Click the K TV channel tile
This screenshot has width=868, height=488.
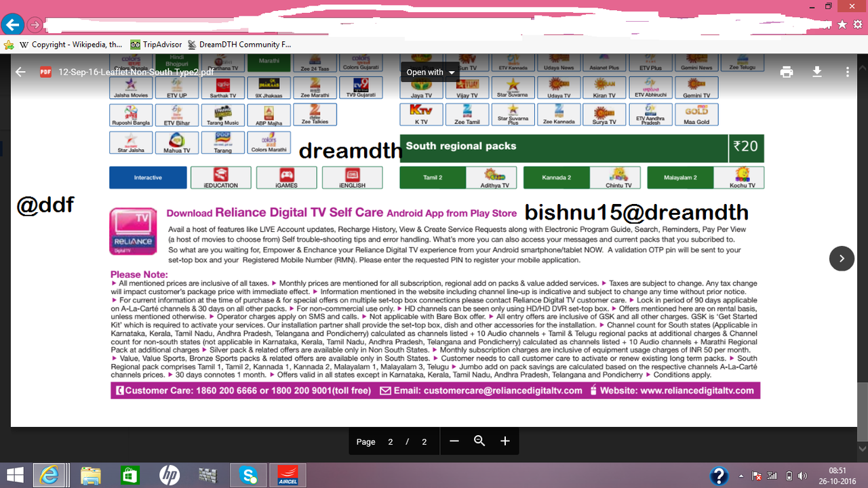click(x=422, y=115)
